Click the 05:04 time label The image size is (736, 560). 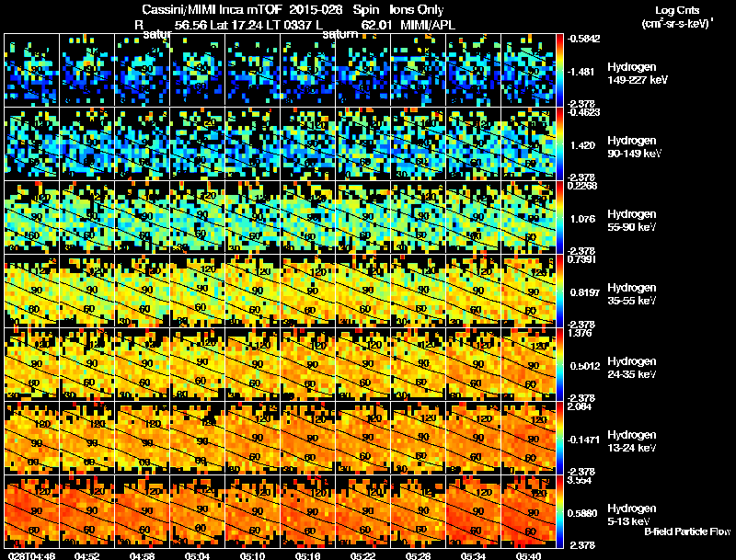(x=197, y=555)
